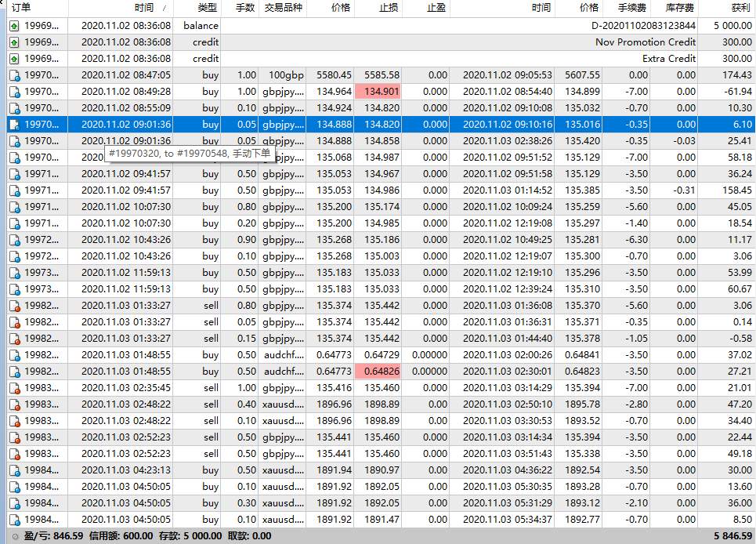Click the balance deposit row icon

14,26
